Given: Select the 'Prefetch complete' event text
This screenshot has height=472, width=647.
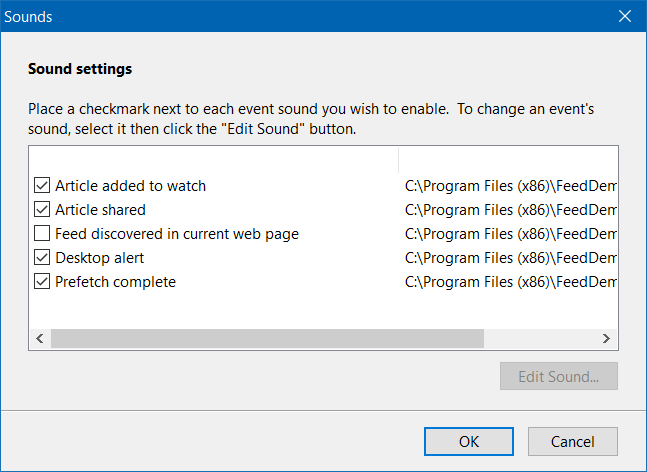Looking at the screenshot, I should (116, 282).
